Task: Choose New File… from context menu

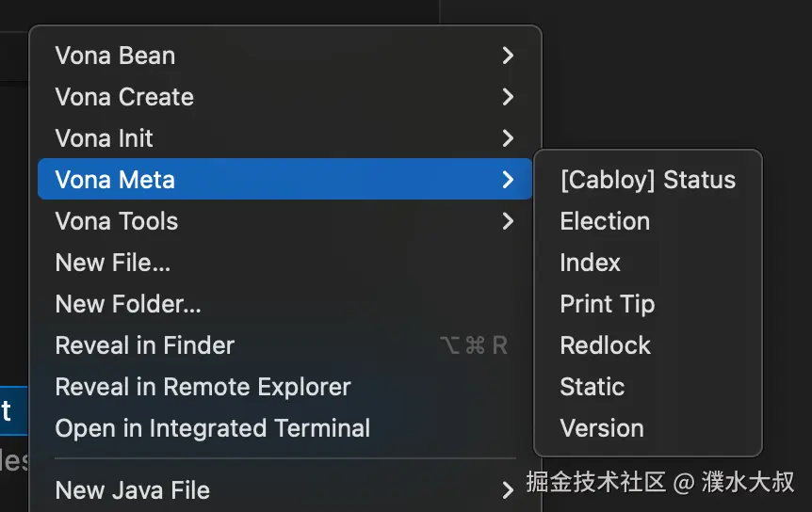Action: coord(113,263)
